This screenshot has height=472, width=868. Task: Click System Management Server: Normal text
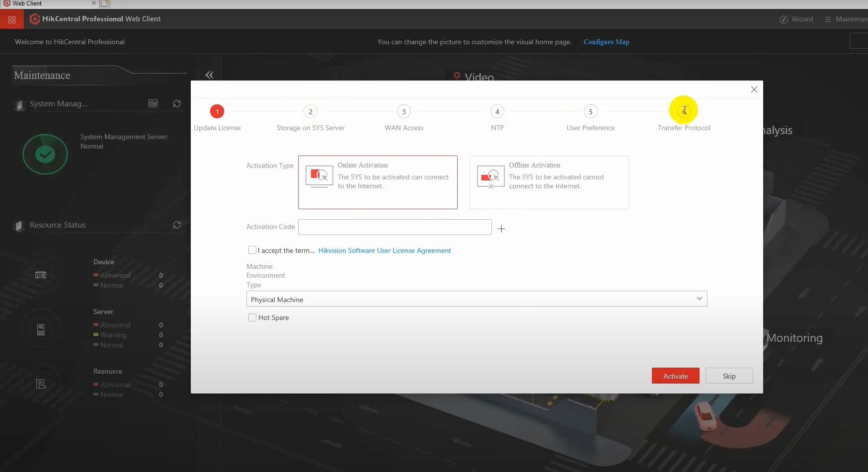pos(124,141)
